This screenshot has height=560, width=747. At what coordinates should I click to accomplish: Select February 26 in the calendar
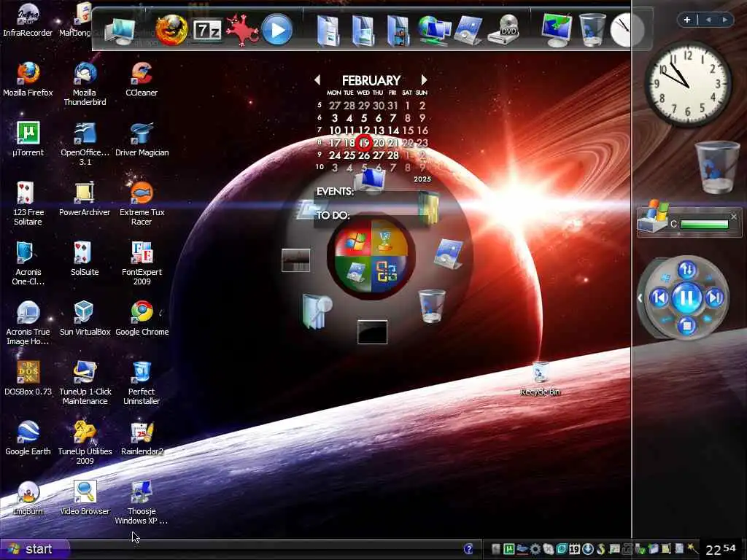[x=364, y=155]
